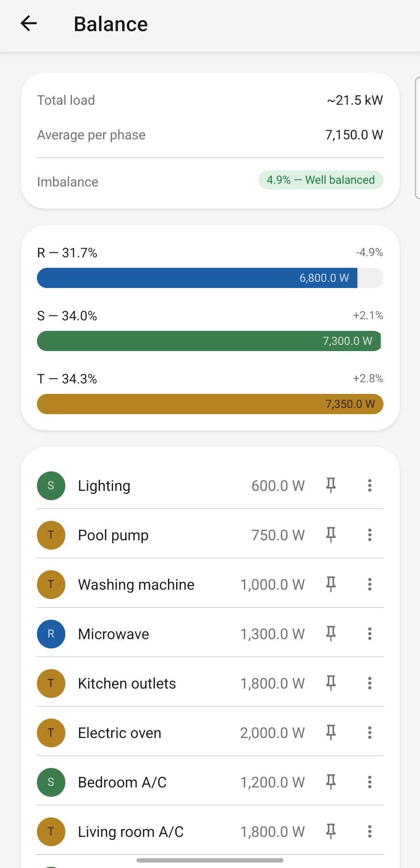Image resolution: width=420 pixels, height=868 pixels.
Task: Tap the T phase badge for Pool pump
Action: coord(51,535)
